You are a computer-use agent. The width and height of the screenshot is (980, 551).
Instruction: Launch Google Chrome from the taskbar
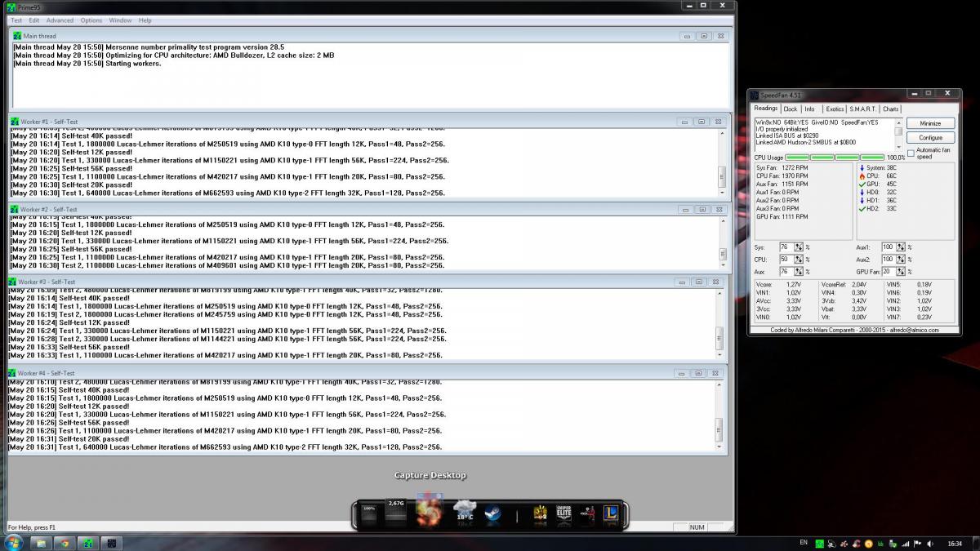(x=65, y=543)
